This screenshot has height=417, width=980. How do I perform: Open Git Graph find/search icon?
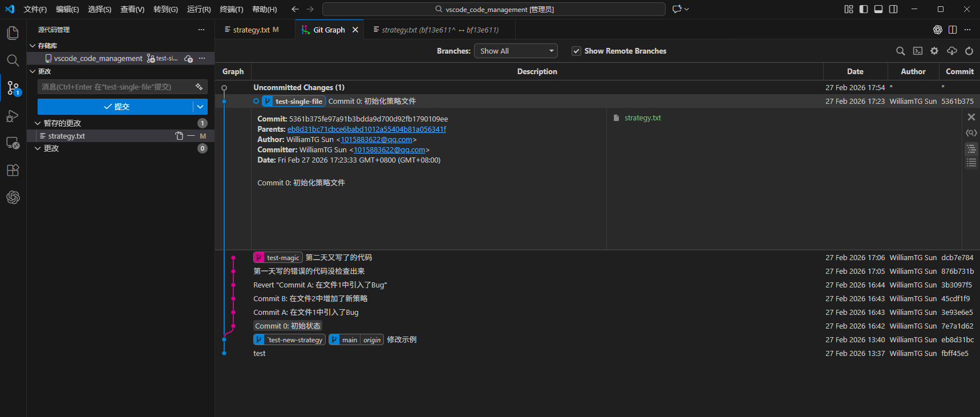[x=901, y=51]
